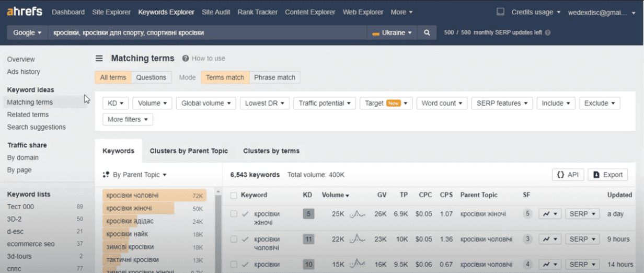Open the Traffic potential filter
Viewport: 644px width, 273px height.
pos(325,103)
